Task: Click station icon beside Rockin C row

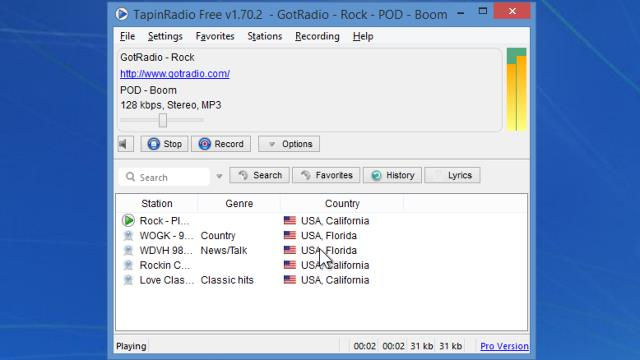Action: tap(128, 265)
